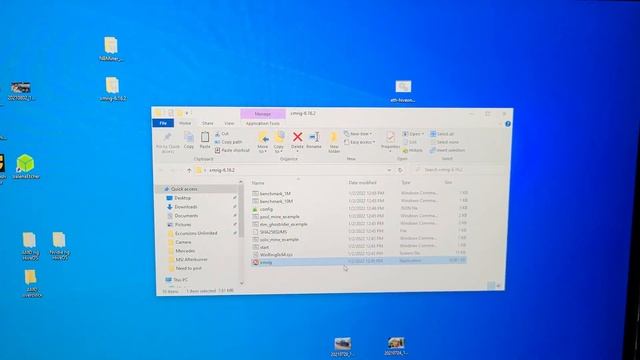Screen dimensions: 640x360
Task: Sort by the Name column header
Action: coord(258,183)
